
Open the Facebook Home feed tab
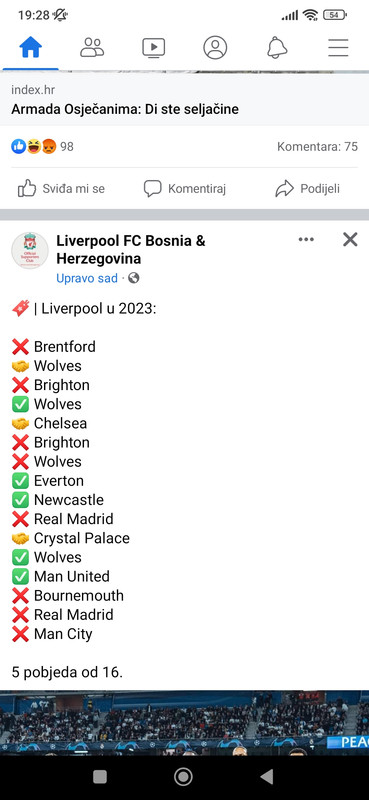click(x=31, y=48)
